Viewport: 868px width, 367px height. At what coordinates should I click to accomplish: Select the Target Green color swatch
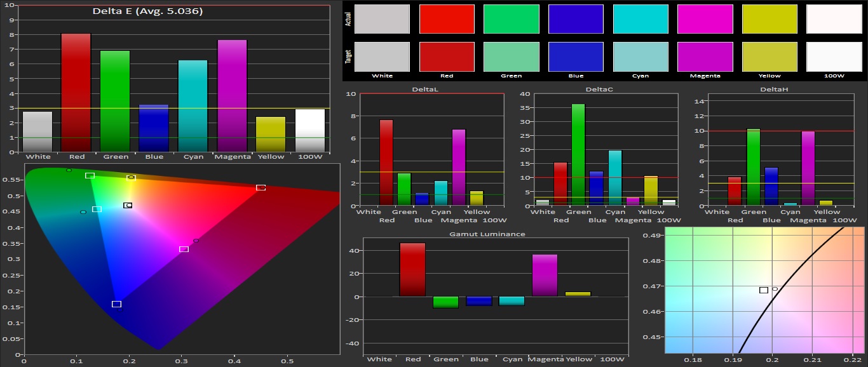point(511,57)
